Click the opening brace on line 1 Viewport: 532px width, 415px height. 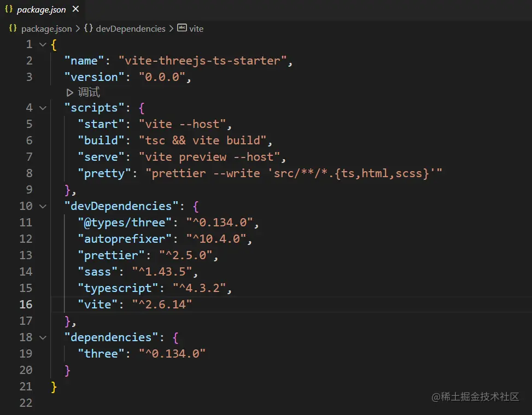tap(54, 45)
